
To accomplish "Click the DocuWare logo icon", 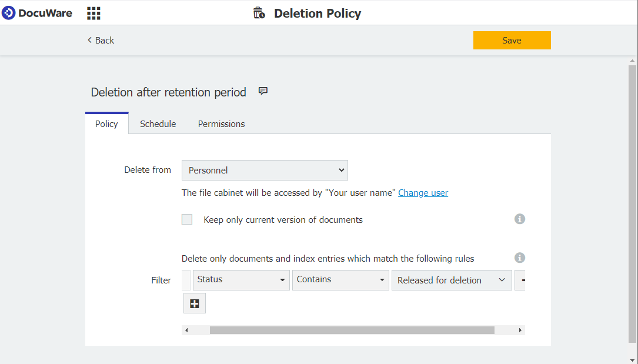I will point(8,12).
